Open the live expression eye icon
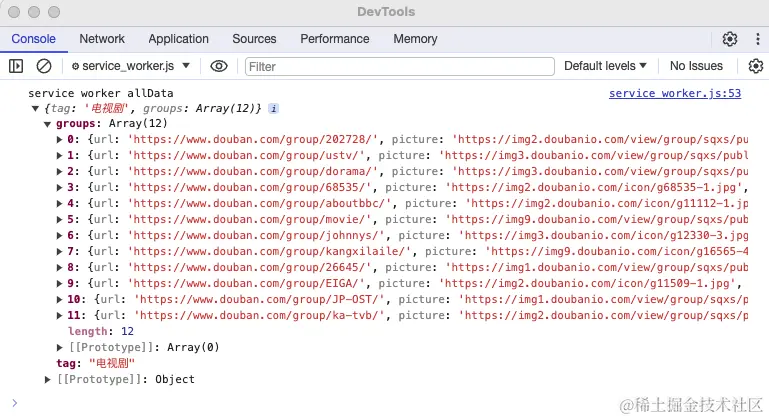 click(219, 66)
